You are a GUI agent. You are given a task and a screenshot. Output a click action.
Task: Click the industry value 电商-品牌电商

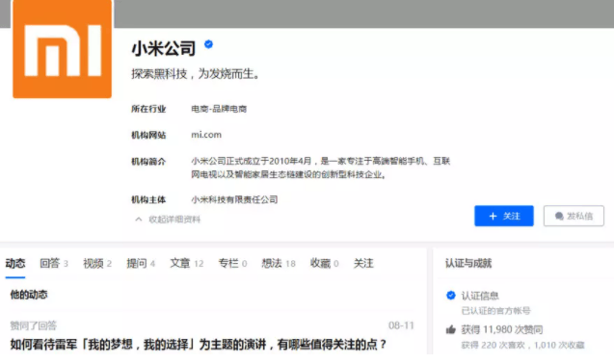219,109
